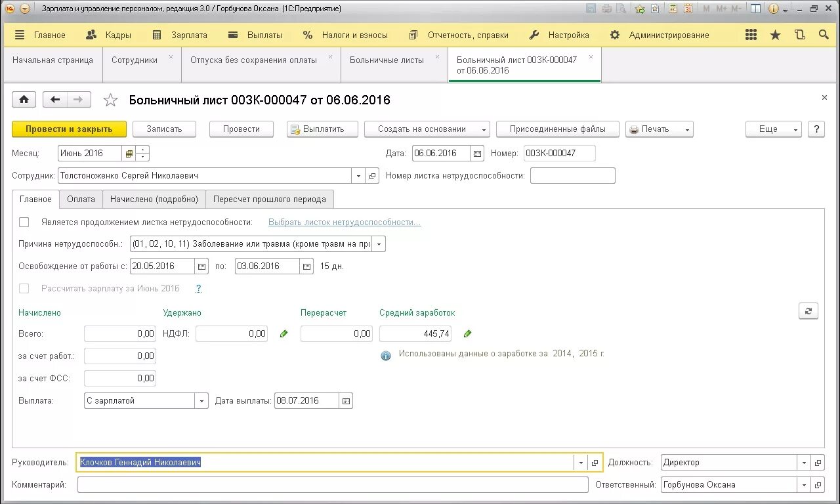Open calendar for the Дата field

pos(477,154)
